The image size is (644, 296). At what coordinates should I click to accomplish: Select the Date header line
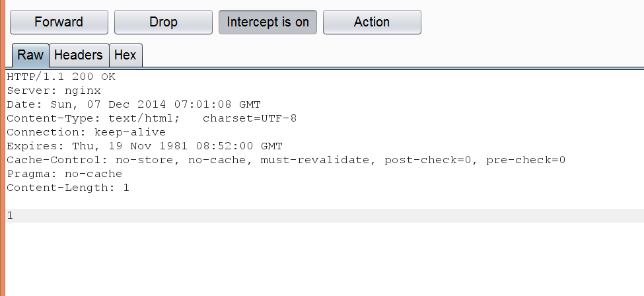[x=133, y=104]
